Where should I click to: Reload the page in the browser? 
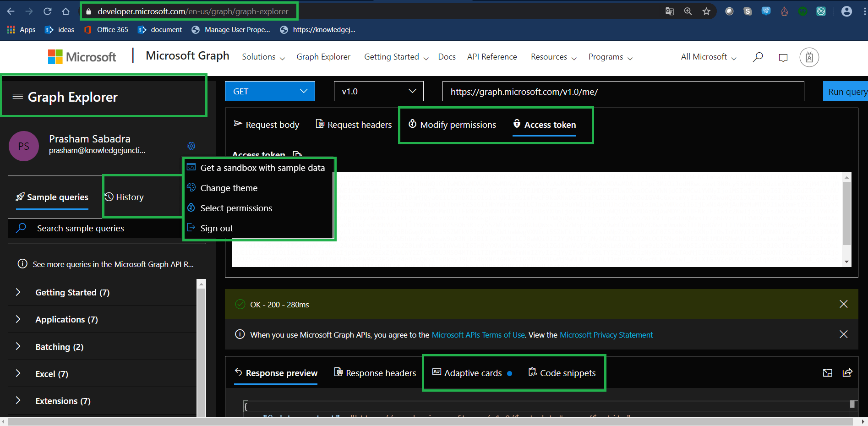point(47,11)
